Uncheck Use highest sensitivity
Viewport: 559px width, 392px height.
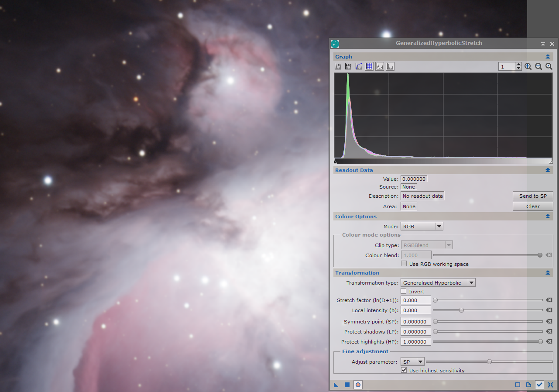click(x=404, y=371)
